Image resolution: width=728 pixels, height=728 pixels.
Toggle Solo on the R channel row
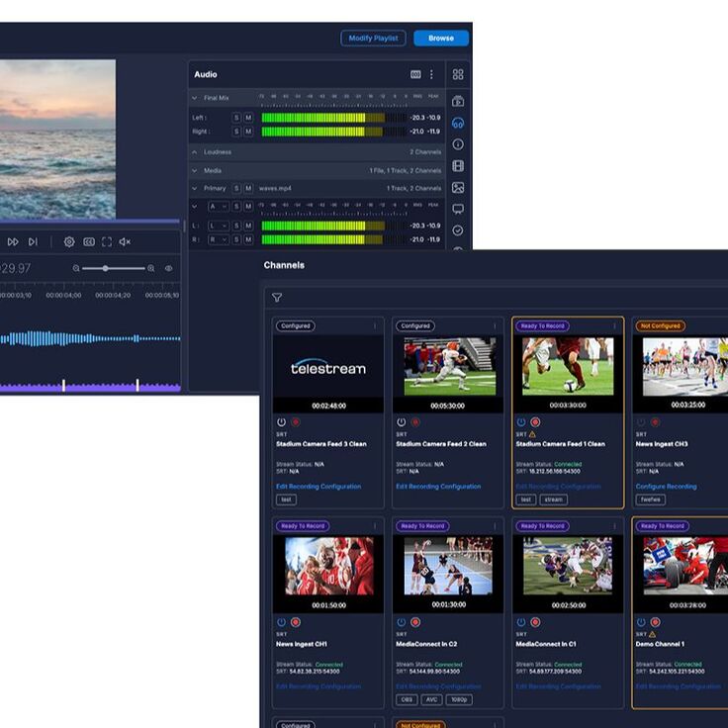[x=236, y=239]
